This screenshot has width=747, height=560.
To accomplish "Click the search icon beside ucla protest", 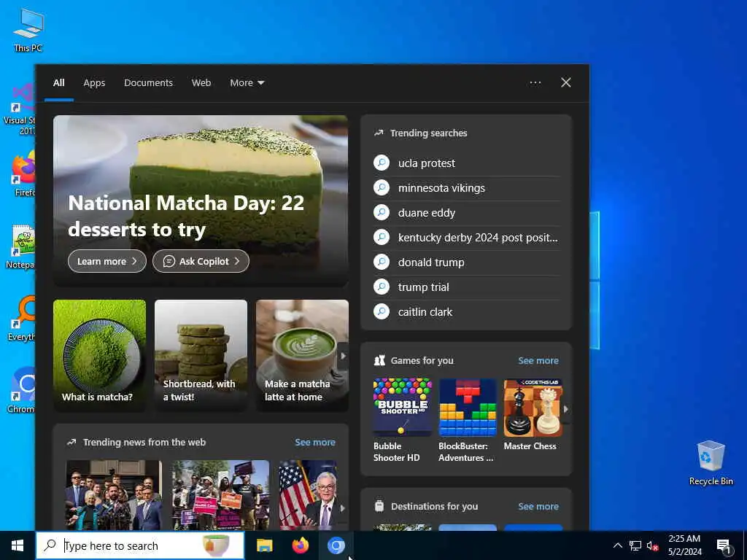I will [382, 163].
